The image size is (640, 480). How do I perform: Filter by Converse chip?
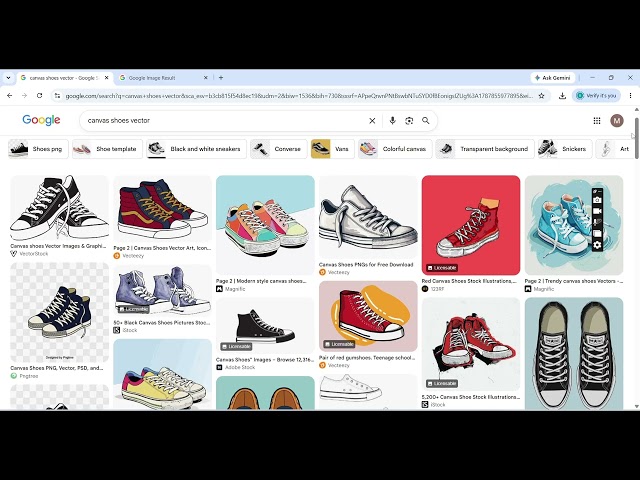pos(278,149)
